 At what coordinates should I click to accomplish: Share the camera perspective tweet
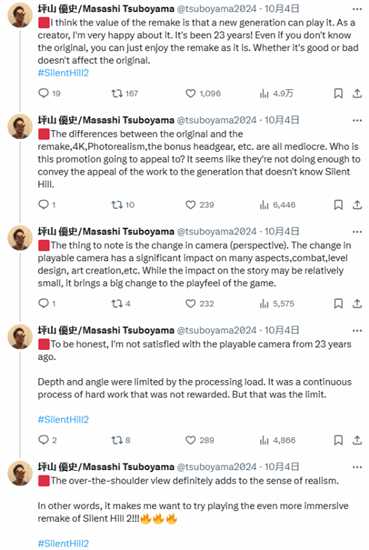357,303
